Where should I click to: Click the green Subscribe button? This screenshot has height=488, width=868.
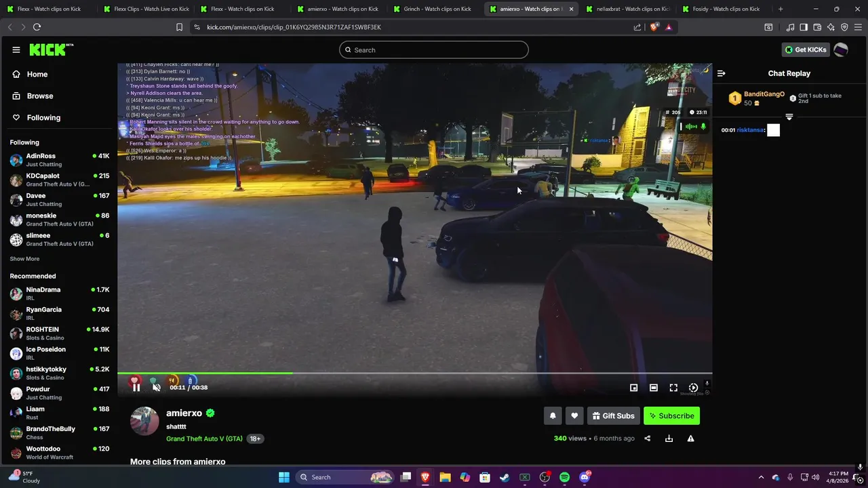[x=671, y=415]
